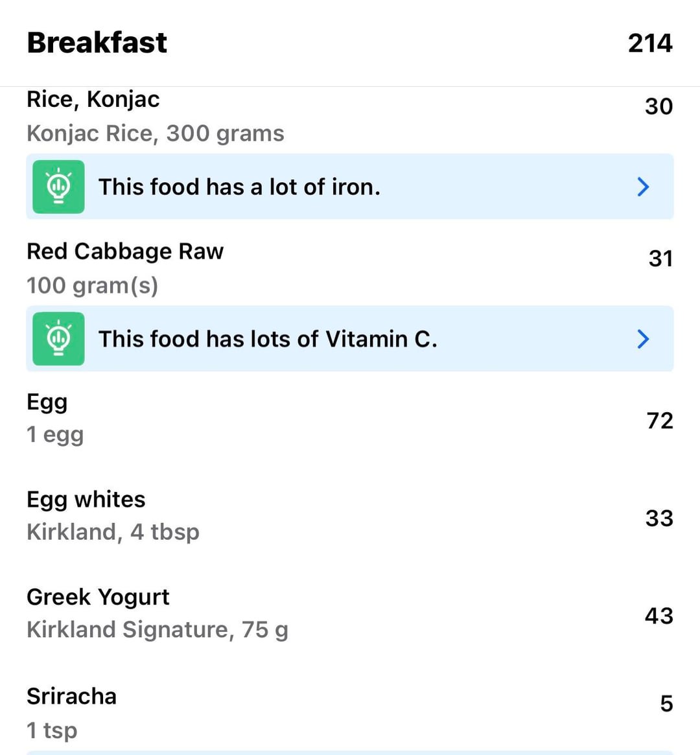The height and width of the screenshot is (755, 700).
Task: Select the Breakfast meal header
Action: [97, 43]
